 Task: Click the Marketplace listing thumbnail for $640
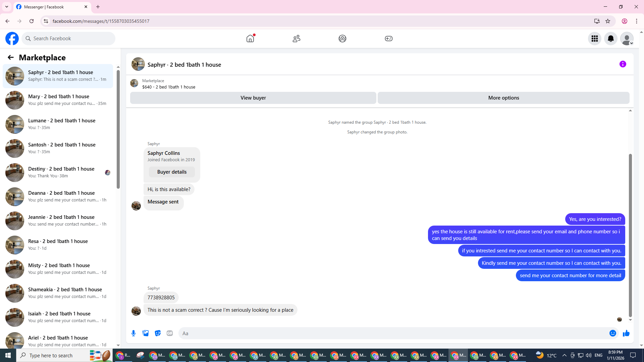[x=134, y=83]
